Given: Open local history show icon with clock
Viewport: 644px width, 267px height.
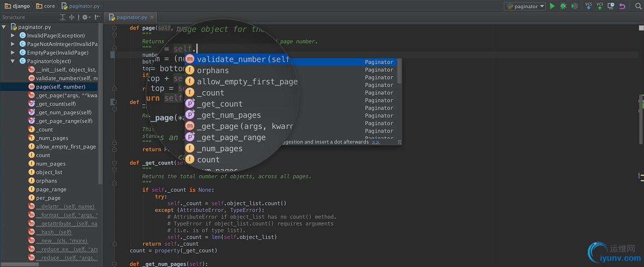Looking at the screenshot, I should point(611,6).
